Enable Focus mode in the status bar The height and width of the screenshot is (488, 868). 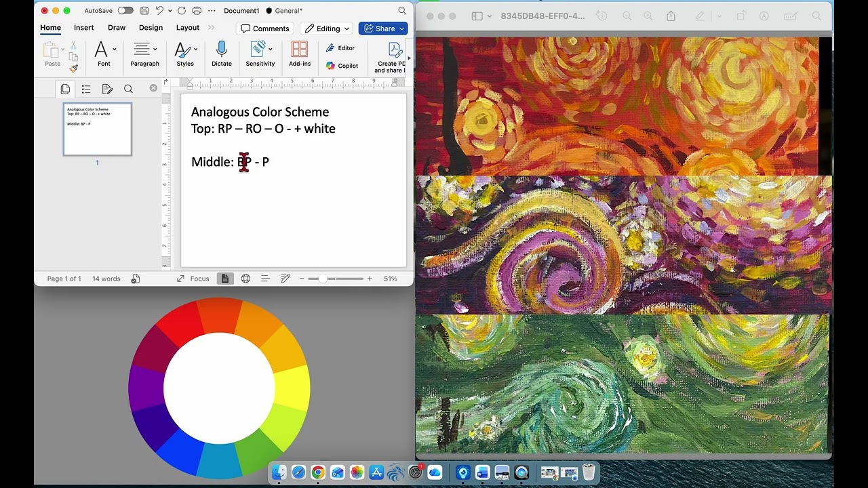(x=193, y=279)
